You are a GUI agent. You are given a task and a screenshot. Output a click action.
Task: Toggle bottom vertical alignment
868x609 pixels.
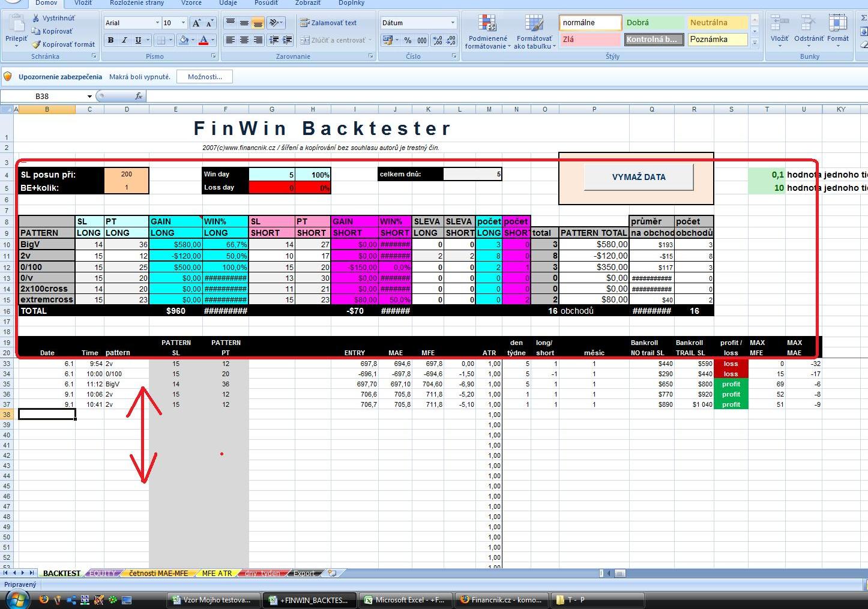[258, 23]
